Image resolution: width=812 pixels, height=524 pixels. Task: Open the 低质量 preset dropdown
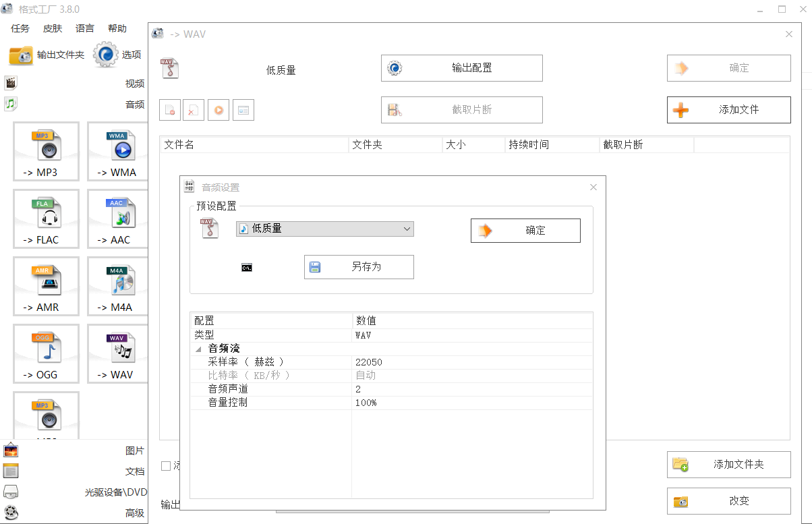pos(324,229)
